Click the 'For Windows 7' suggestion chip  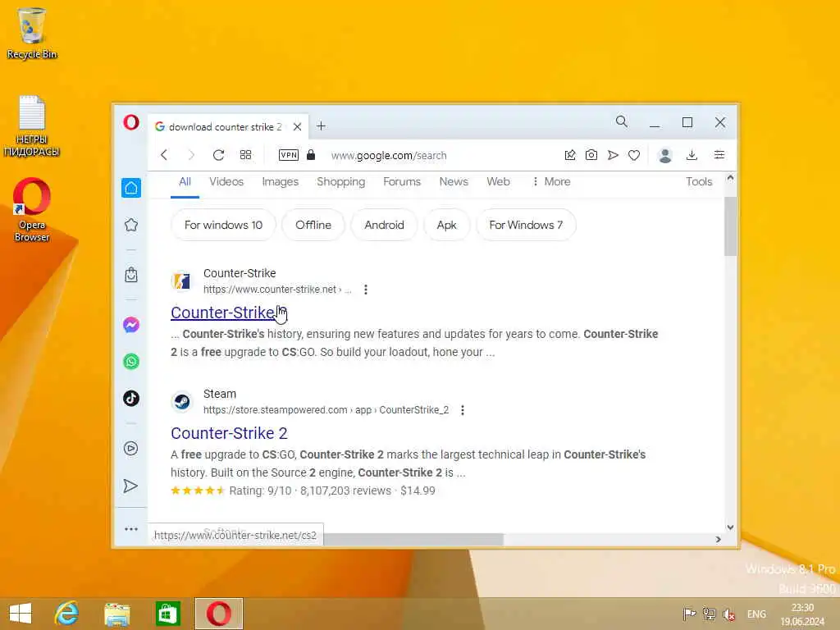(x=526, y=225)
